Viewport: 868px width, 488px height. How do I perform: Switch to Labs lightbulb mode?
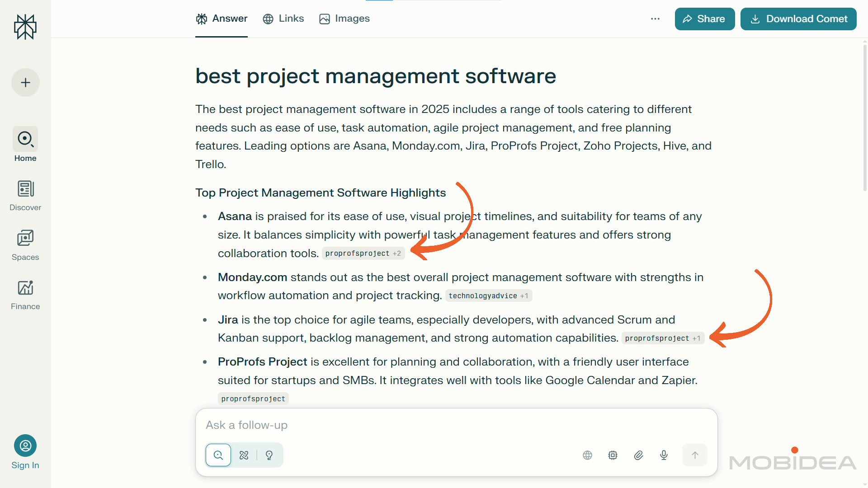tap(269, 455)
